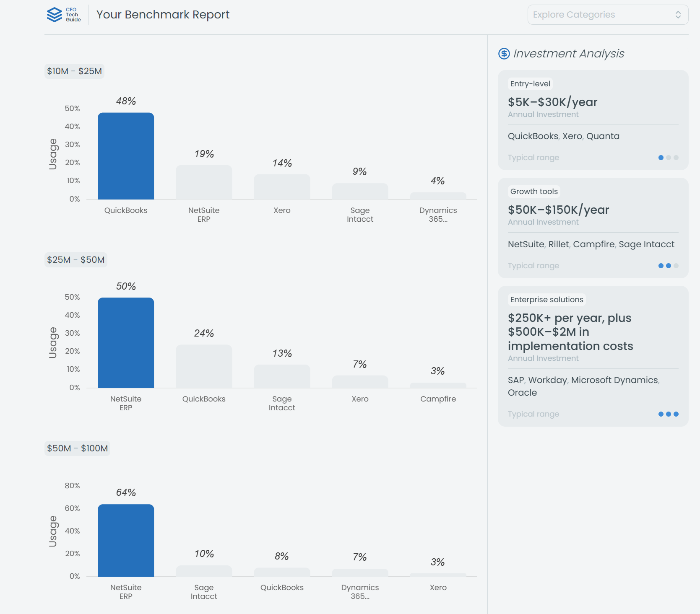The height and width of the screenshot is (614, 700).
Task: Click the blue NetSuite ERP bar at 64%
Action: [x=126, y=541]
